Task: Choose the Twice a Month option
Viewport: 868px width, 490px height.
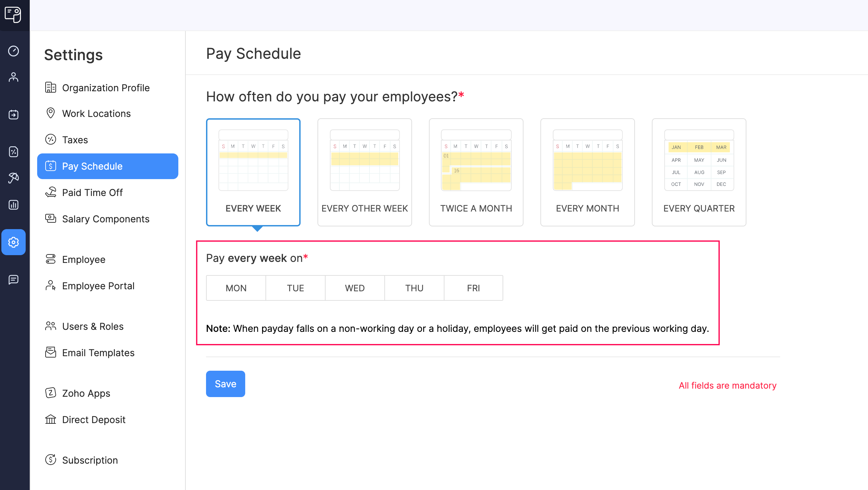Action: coord(476,172)
